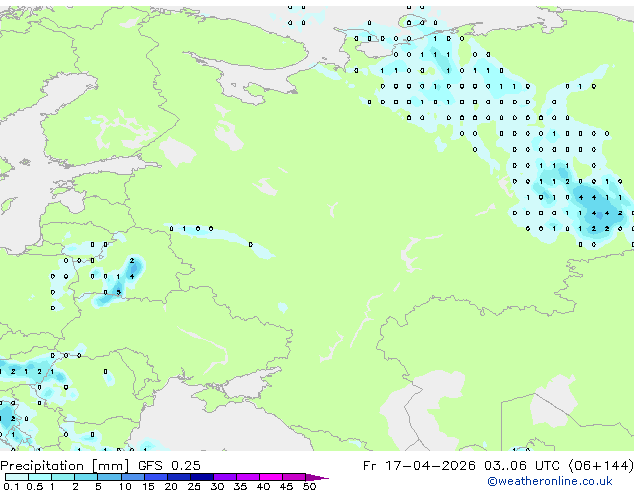Viewport: 634px width, 490px height.
Task: Click the 0.1–0.5 mm legend swatch
Action: [17, 477]
